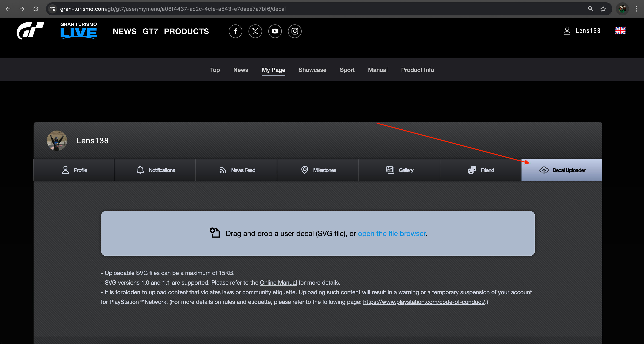
Task: Open the PRODUCTS header menu
Action: 186,31
